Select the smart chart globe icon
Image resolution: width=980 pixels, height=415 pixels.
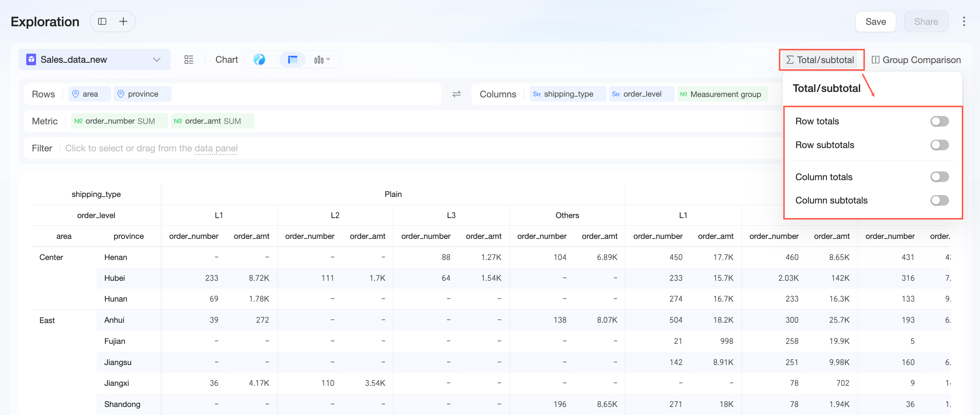tap(259, 59)
